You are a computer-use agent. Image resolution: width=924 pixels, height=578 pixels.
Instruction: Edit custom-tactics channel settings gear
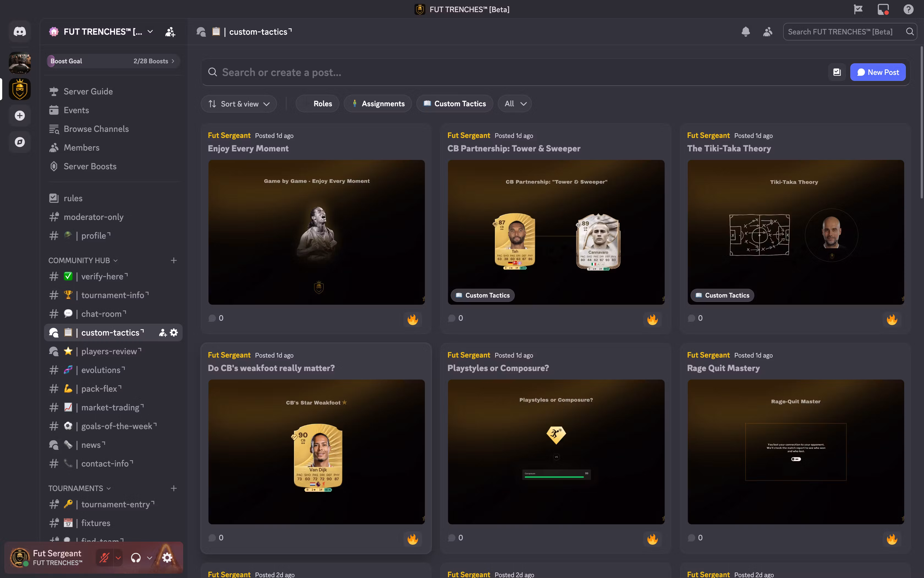coord(174,332)
